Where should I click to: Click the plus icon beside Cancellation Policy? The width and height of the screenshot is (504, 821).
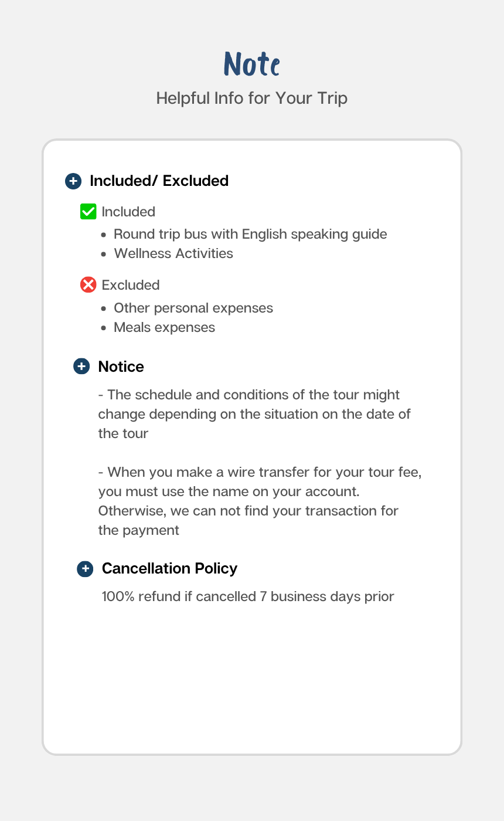(85, 569)
